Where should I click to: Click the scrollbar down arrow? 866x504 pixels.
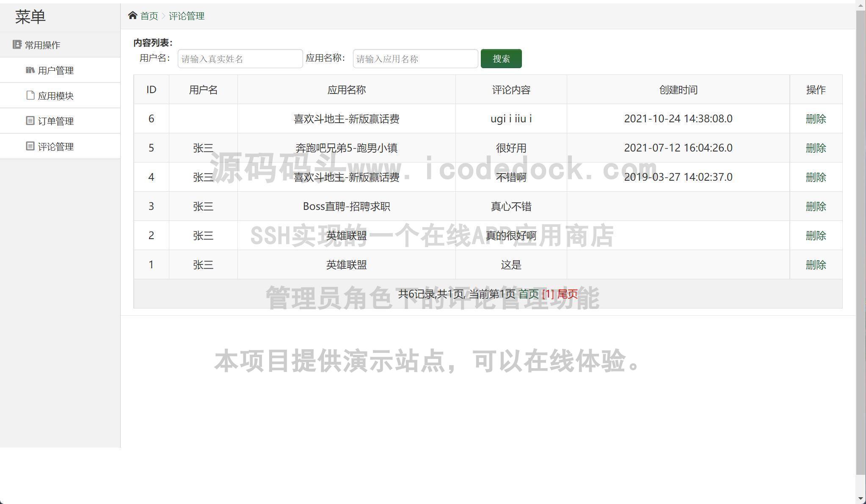(x=860, y=499)
